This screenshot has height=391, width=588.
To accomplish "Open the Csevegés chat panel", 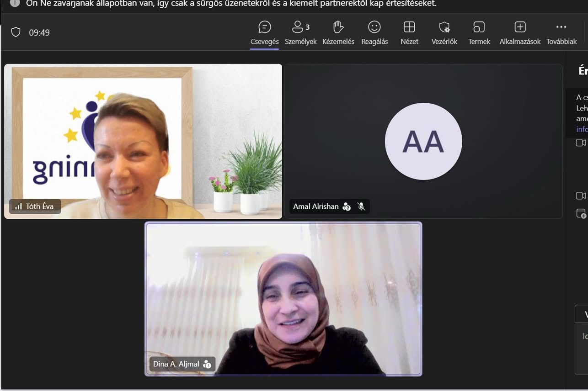I will [264, 33].
